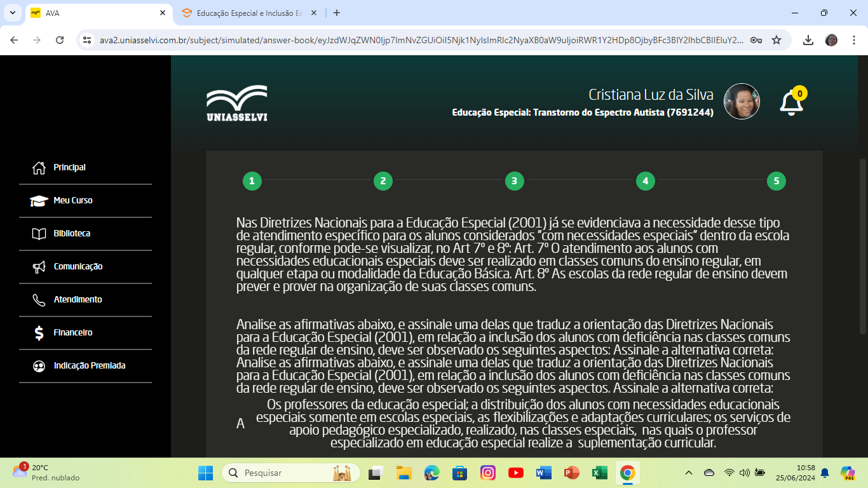Go to question step 1

[x=252, y=181]
